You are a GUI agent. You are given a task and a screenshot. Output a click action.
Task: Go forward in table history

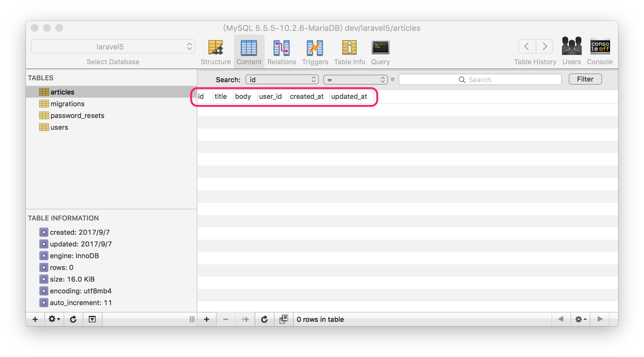coord(544,47)
